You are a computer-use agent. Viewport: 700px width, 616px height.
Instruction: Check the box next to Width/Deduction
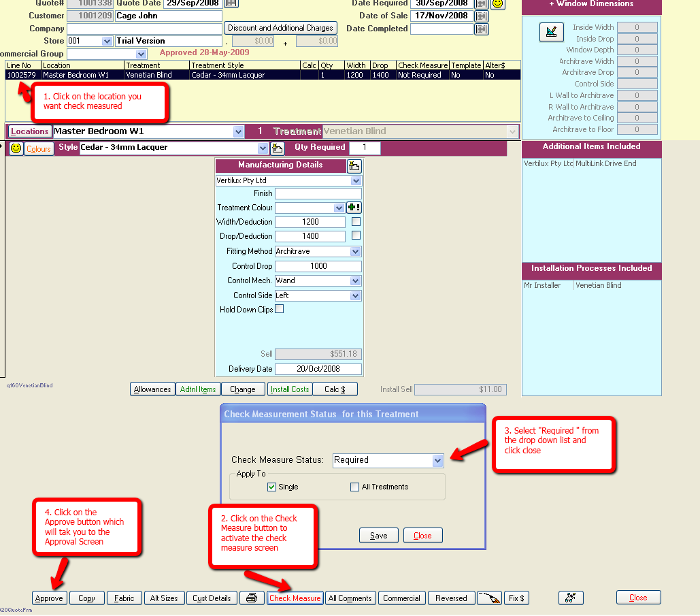pyautogui.click(x=356, y=222)
